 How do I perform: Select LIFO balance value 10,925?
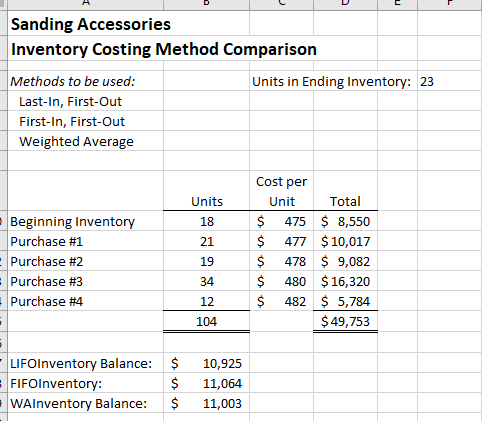tap(206, 363)
